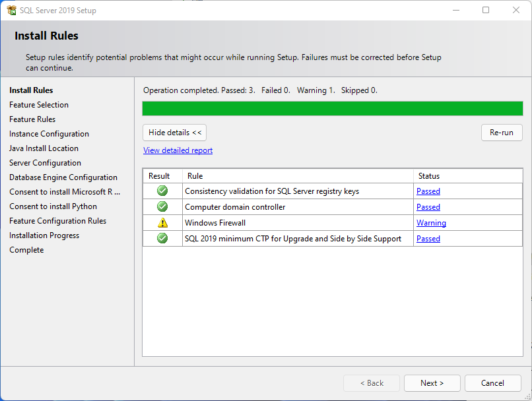Select Consent to install Microsoft R step
532x401 pixels.
pos(65,192)
